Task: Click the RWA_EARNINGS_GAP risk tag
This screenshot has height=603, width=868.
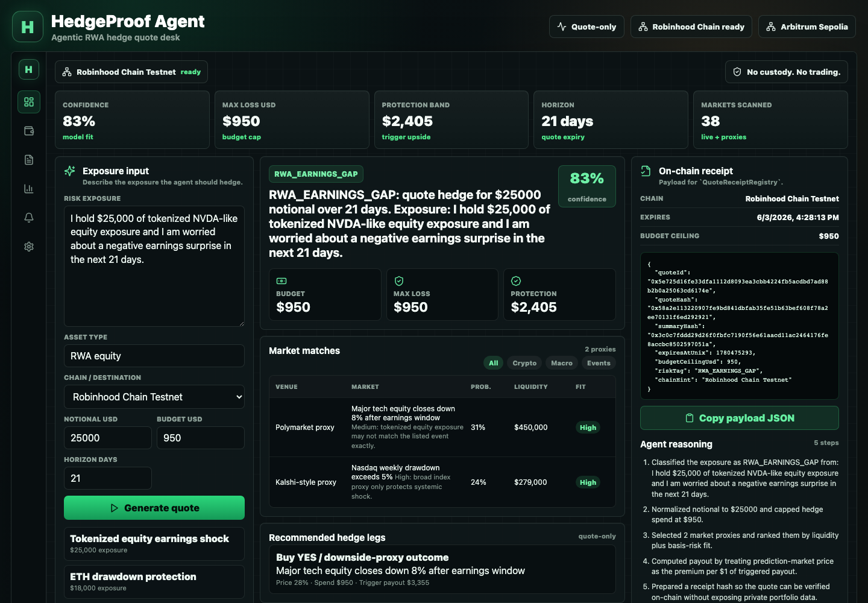Action: (316, 174)
